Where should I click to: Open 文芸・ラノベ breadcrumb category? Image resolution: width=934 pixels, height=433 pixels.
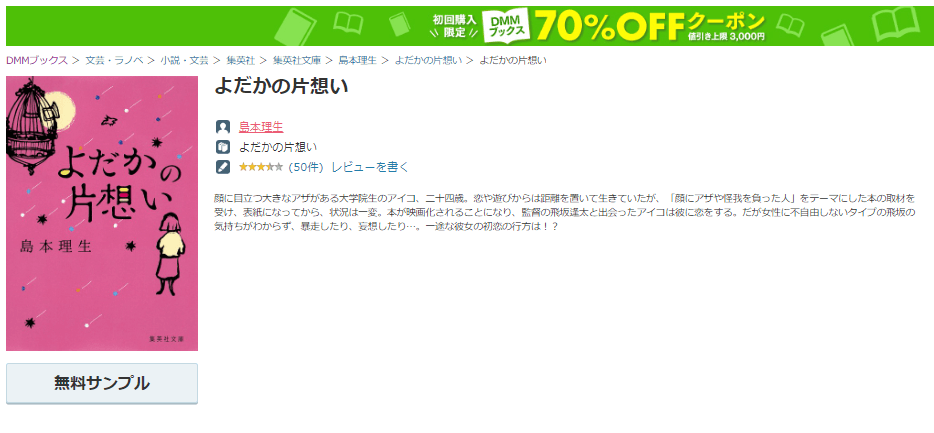(114, 60)
